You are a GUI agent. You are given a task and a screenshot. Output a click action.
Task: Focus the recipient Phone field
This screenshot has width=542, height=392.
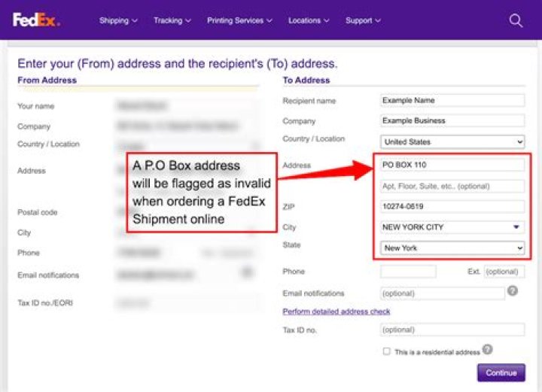(408, 272)
